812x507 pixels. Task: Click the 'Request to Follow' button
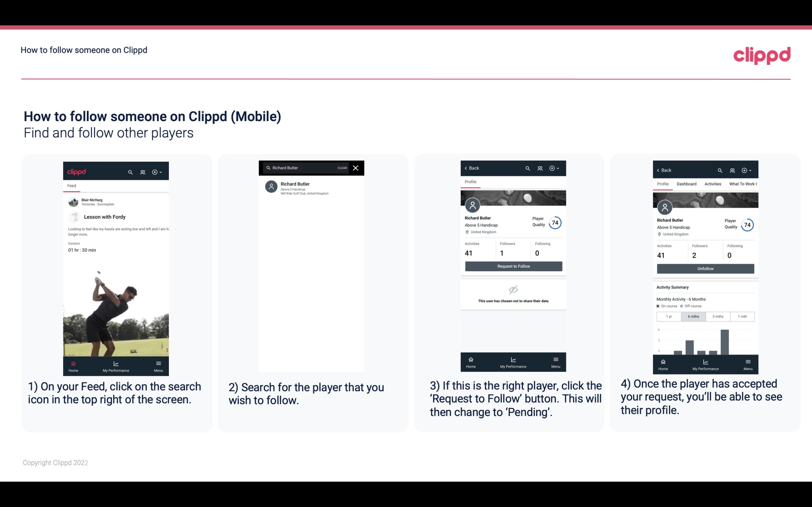click(513, 266)
